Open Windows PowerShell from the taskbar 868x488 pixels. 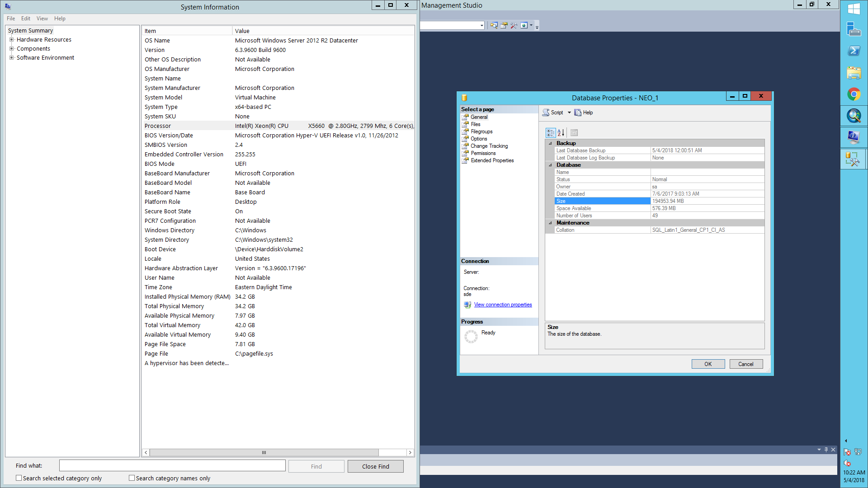click(854, 51)
